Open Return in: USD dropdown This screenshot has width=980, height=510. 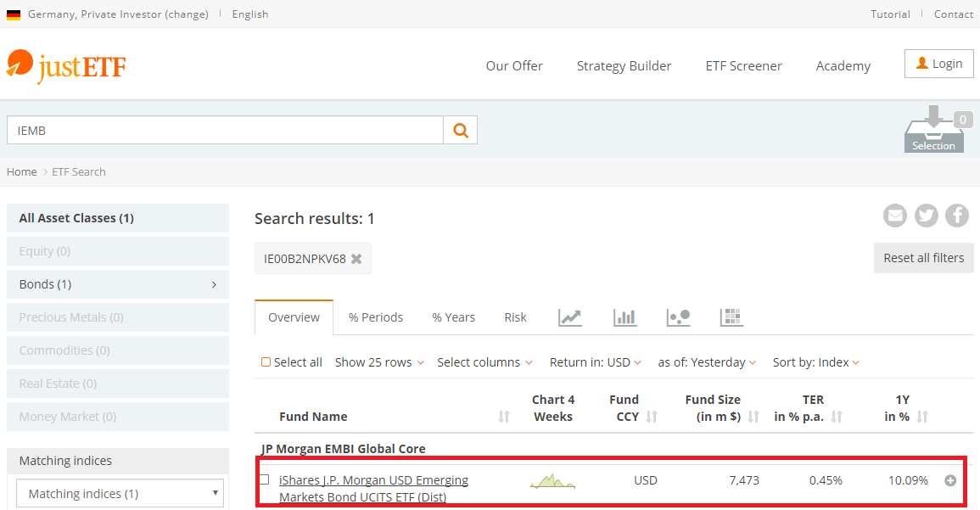pos(595,362)
